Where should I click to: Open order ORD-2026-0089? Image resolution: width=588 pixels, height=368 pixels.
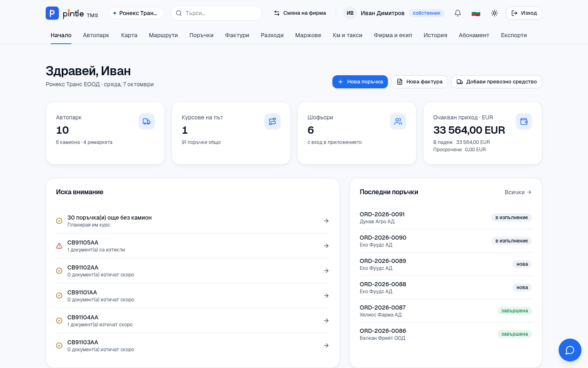(446, 264)
